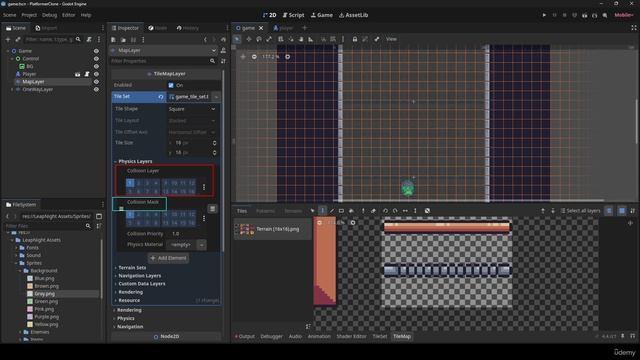Open the Player scene instance icon
This screenshot has width=640, height=360.
78,74
